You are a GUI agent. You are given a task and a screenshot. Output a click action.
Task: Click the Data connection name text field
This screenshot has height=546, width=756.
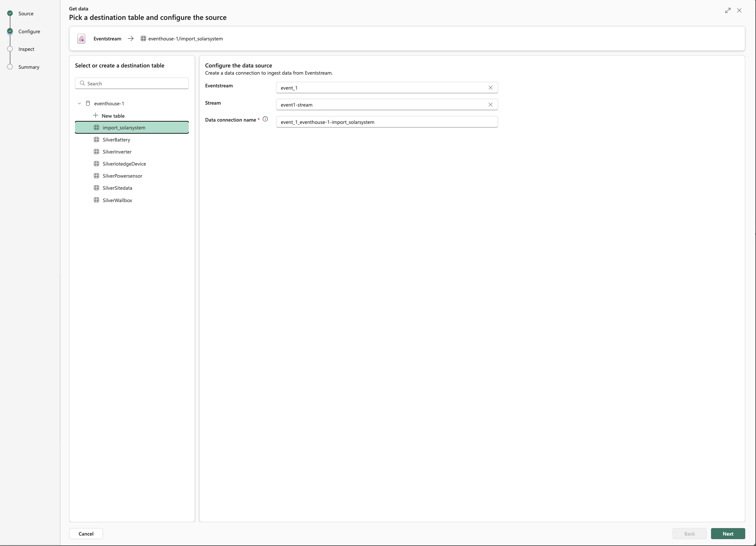coord(387,122)
